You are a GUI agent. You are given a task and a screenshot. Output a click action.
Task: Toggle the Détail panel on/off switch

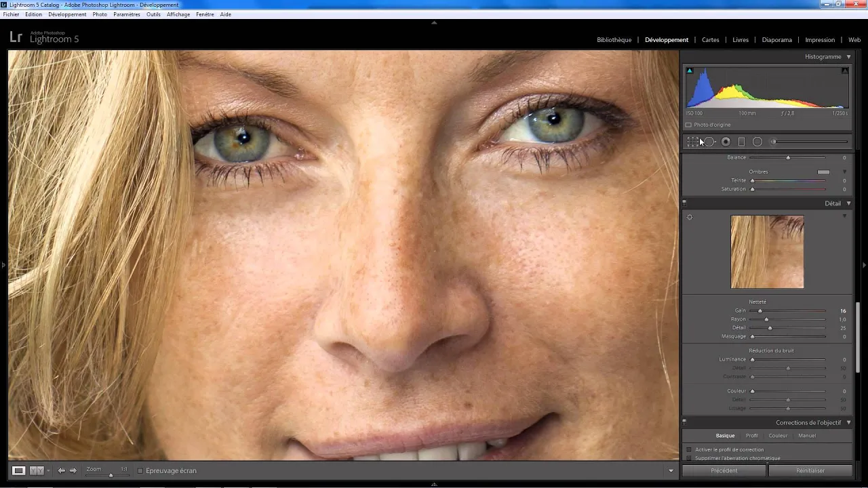(684, 203)
